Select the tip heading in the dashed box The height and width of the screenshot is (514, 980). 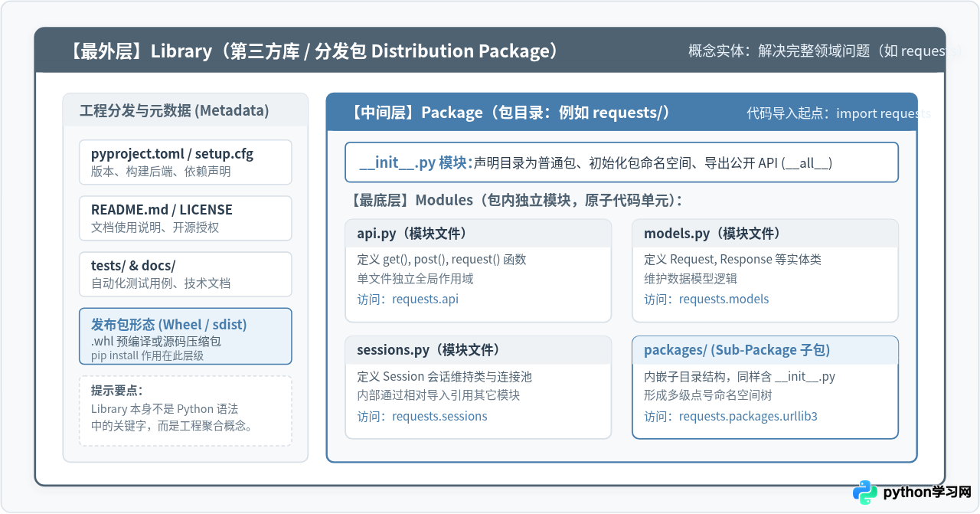(x=116, y=390)
